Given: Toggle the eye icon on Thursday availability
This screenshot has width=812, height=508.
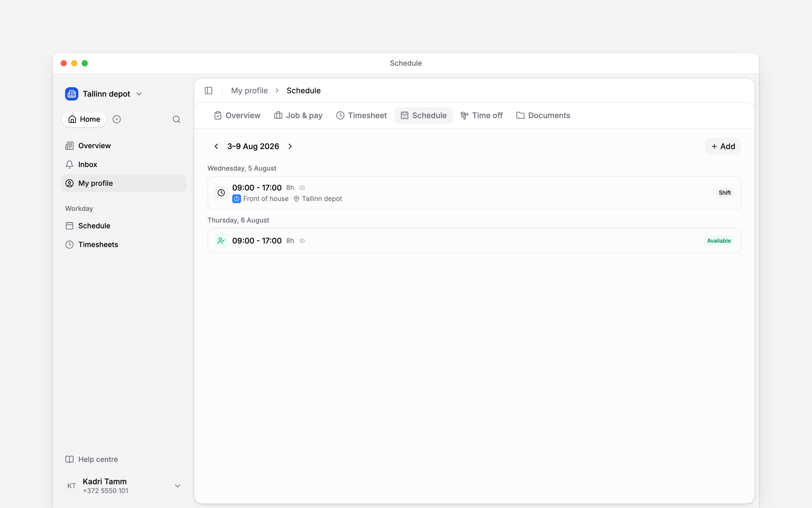Looking at the screenshot, I should (x=302, y=241).
